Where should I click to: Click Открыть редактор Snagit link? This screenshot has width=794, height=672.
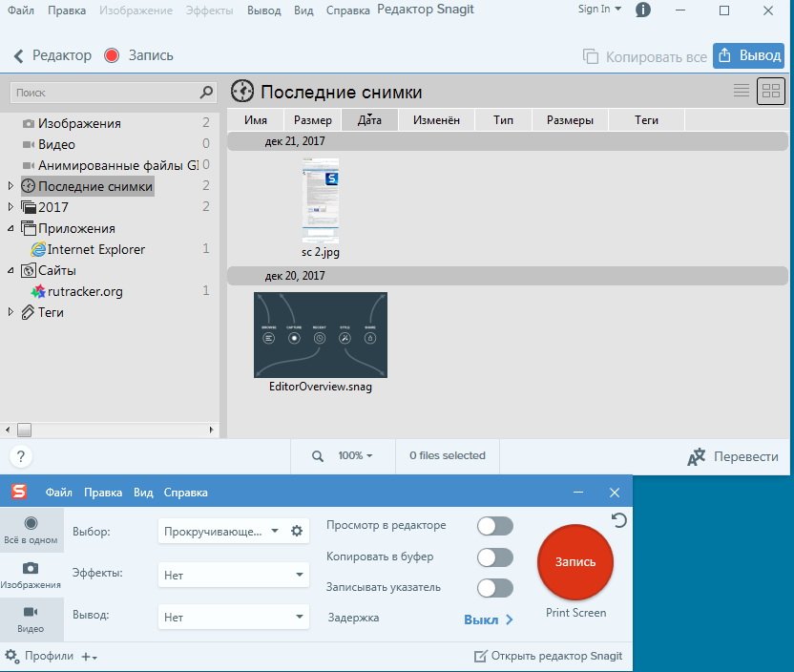click(x=549, y=656)
